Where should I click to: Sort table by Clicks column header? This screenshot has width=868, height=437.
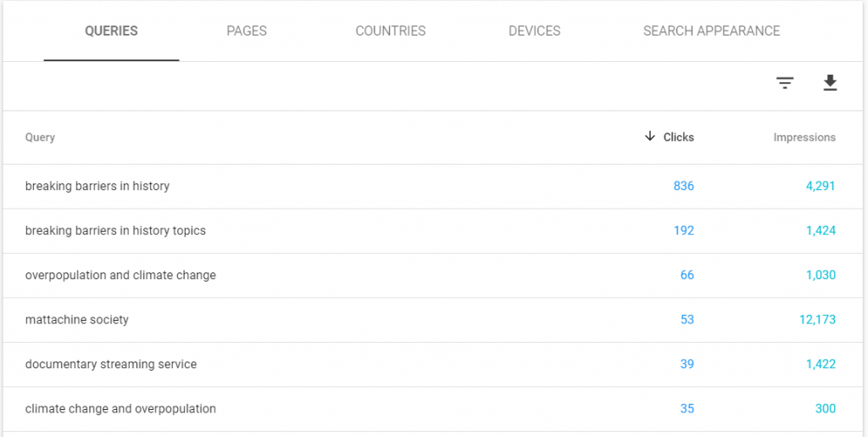click(678, 137)
